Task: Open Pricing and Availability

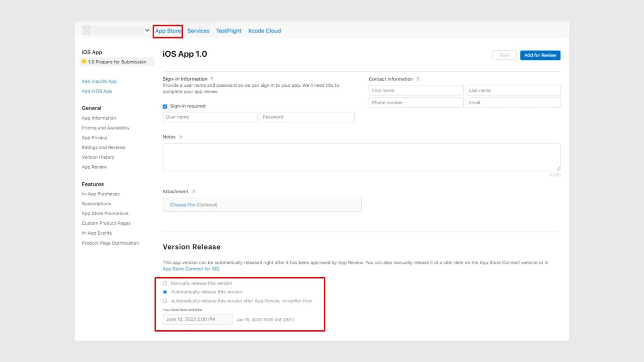Action: tap(106, 128)
